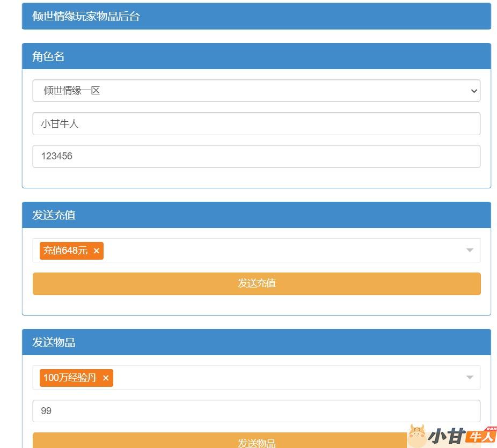497x448 pixels.
Task: Focus the role name field containing 小甘牛人
Action: [256, 124]
